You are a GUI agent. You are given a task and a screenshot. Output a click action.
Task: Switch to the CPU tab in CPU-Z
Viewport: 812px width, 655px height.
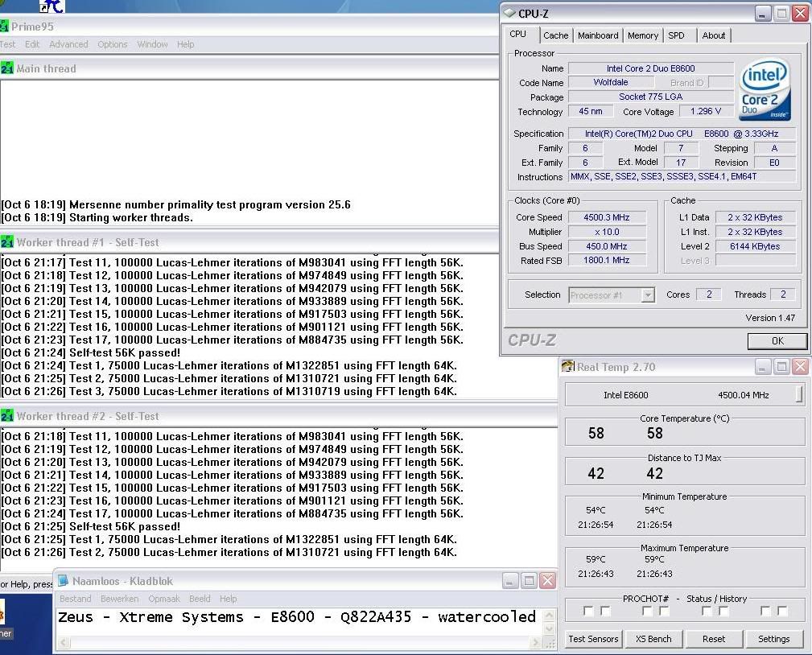coord(520,34)
